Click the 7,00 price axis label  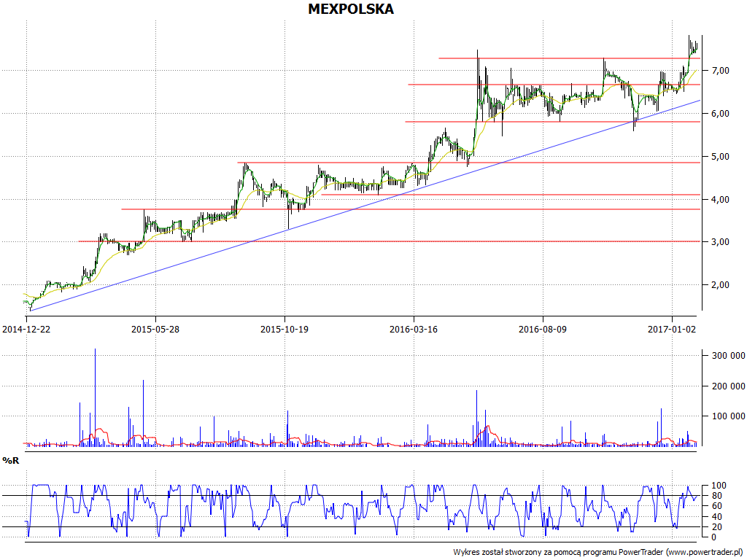click(721, 71)
